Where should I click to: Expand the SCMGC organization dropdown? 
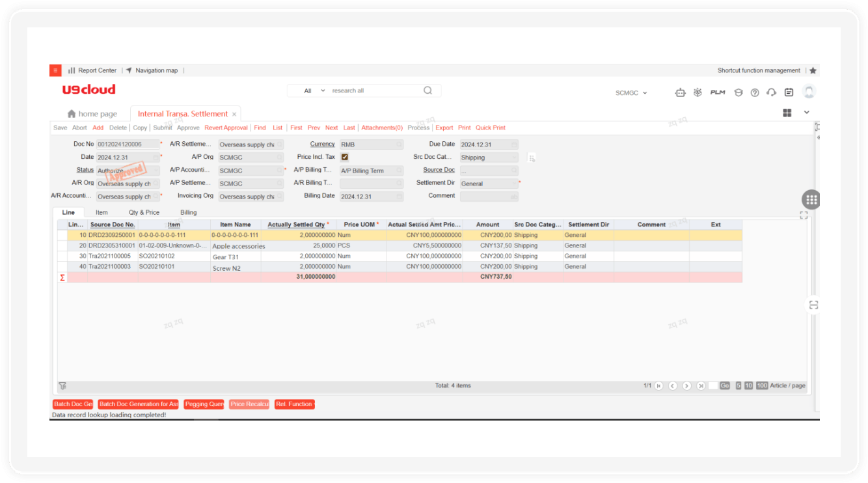pyautogui.click(x=631, y=93)
